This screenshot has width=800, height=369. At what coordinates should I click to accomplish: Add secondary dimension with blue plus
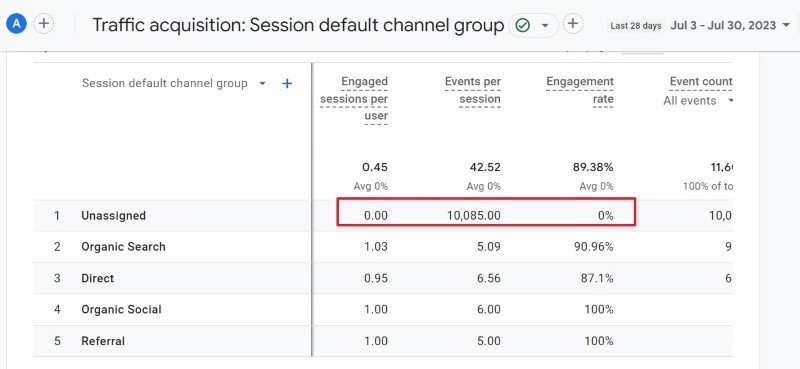287,84
